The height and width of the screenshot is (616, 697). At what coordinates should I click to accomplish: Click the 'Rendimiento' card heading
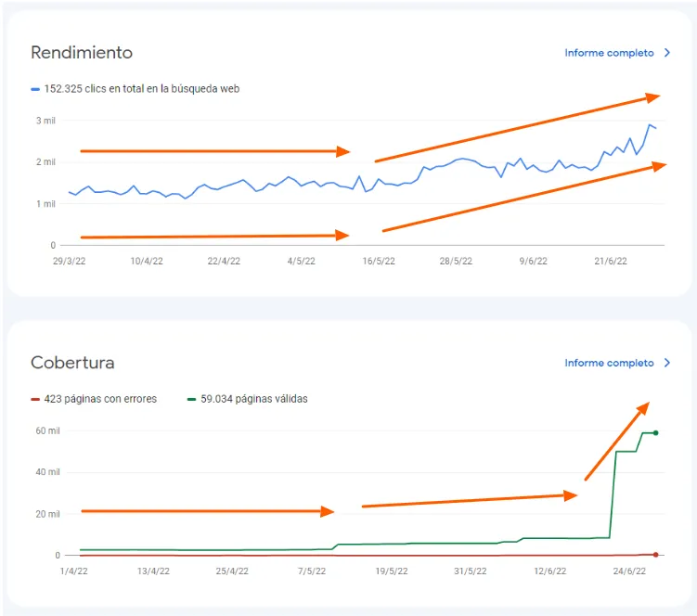pos(82,53)
